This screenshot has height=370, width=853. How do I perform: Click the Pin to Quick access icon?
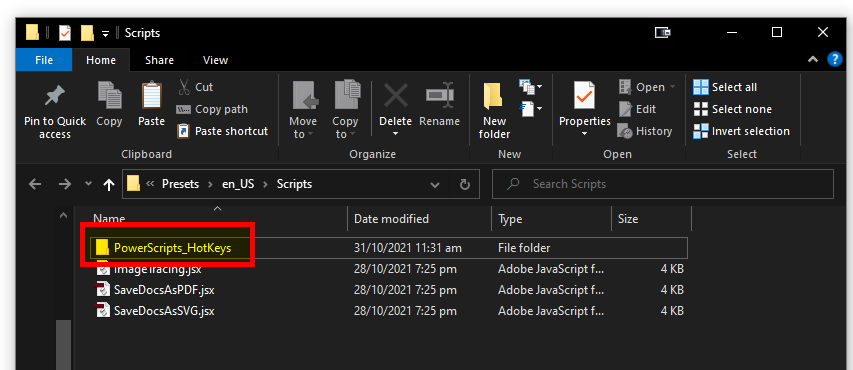[55, 97]
